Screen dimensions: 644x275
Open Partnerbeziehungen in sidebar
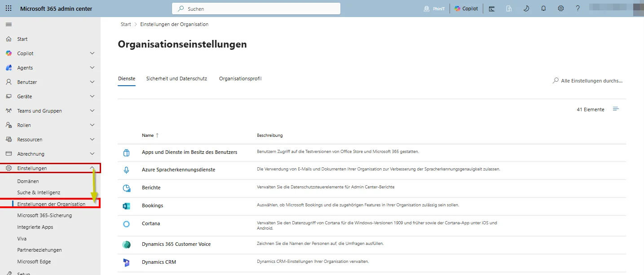[x=40, y=250]
